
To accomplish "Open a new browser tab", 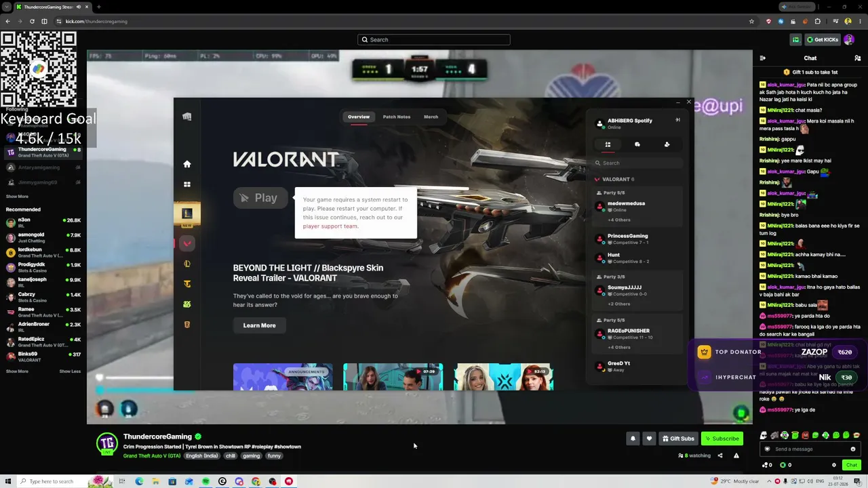I will coord(98,7).
